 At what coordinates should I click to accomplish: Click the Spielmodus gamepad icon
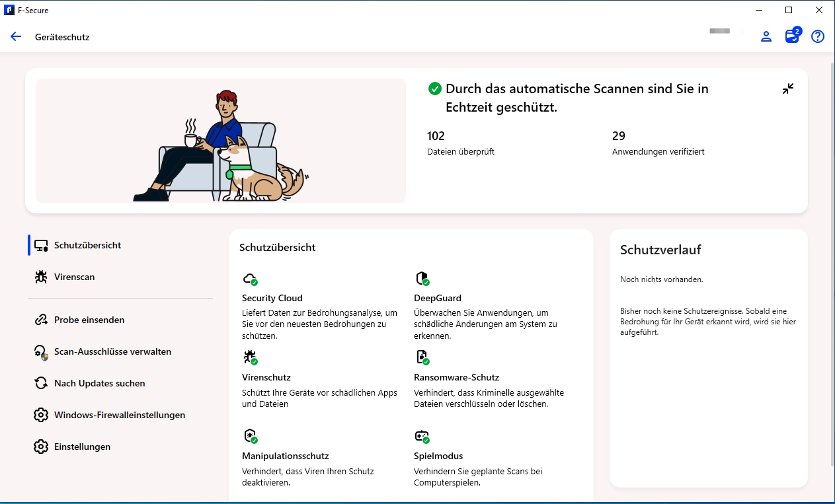422,436
